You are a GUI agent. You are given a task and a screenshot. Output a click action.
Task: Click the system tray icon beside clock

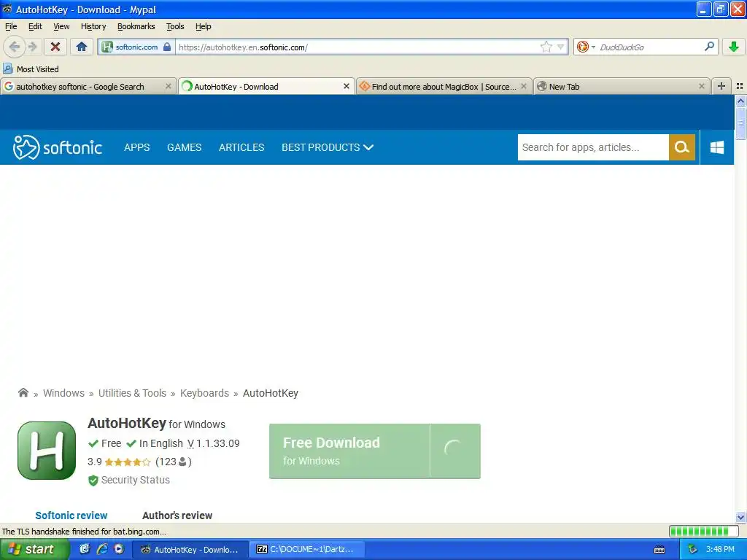pos(692,550)
